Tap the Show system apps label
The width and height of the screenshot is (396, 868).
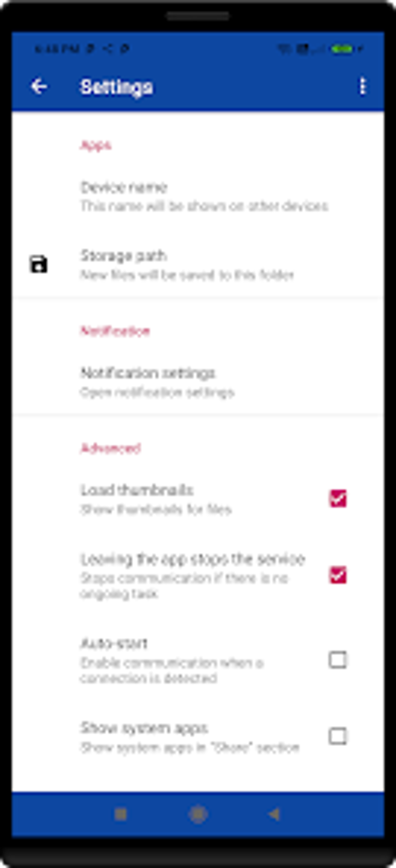144,728
